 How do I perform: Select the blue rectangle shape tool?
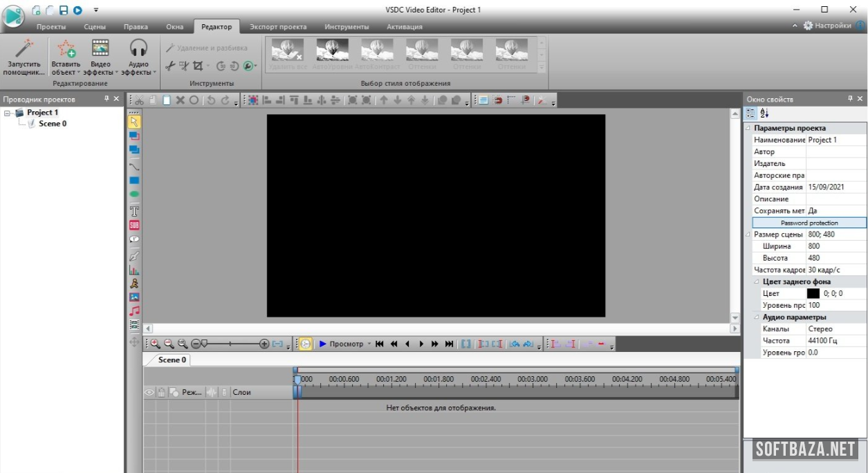(x=134, y=180)
